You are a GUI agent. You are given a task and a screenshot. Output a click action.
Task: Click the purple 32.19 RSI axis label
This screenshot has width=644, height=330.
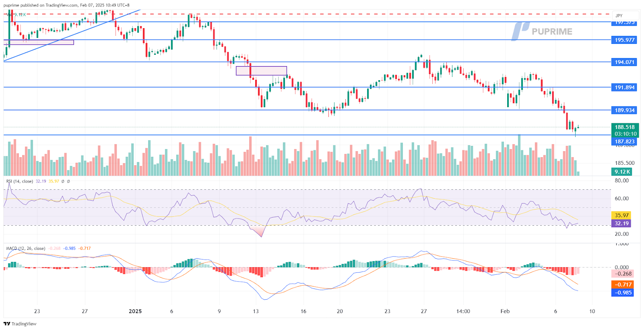click(621, 223)
